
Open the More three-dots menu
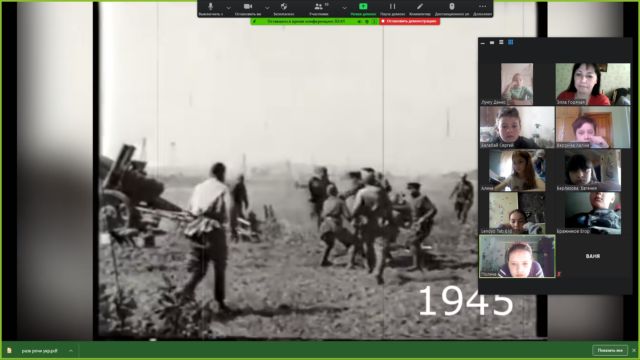(482, 9)
